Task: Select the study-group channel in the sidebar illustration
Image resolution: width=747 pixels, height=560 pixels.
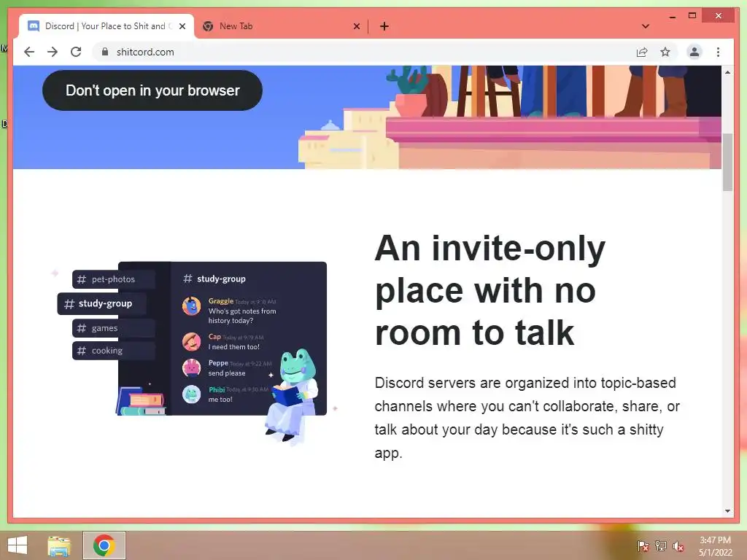Action: click(101, 303)
